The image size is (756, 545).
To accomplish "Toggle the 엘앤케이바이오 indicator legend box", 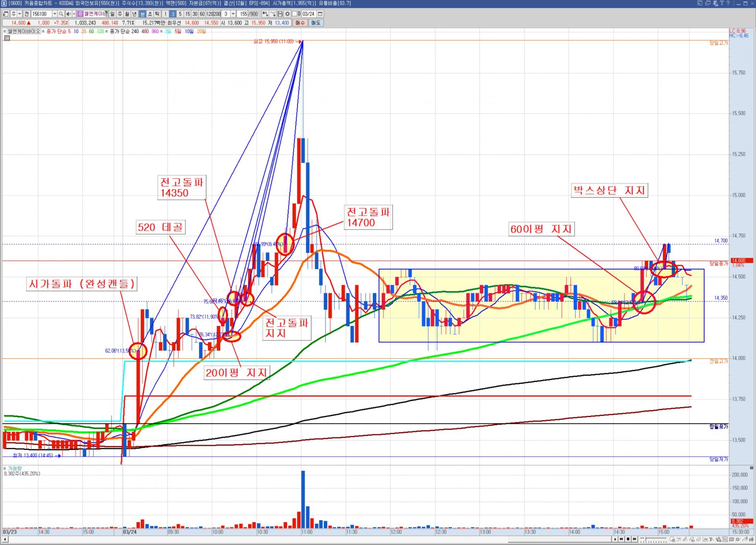I will tap(5, 31).
